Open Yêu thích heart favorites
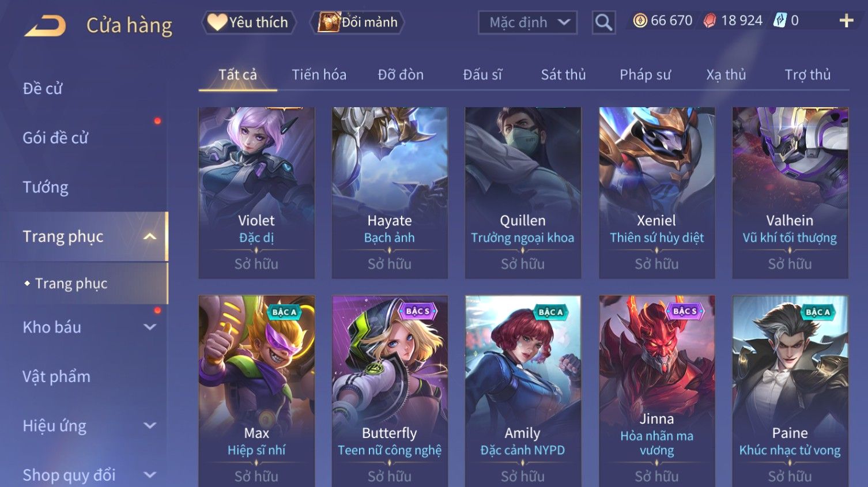This screenshot has width=868, height=487. point(248,22)
